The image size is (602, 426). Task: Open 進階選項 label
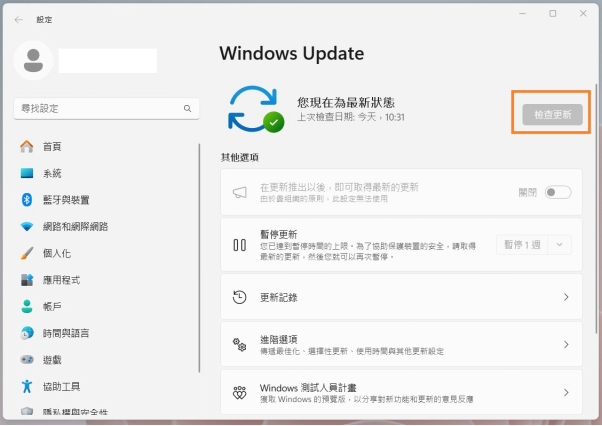point(279,339)
